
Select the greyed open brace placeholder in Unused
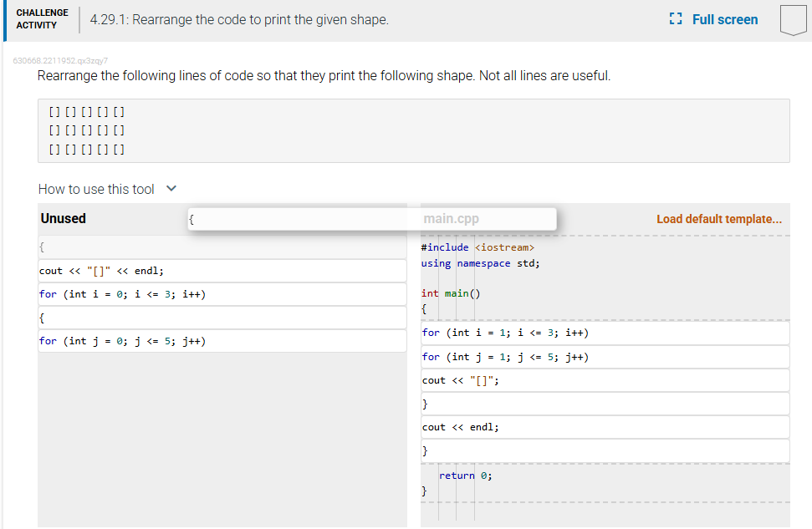222,247
